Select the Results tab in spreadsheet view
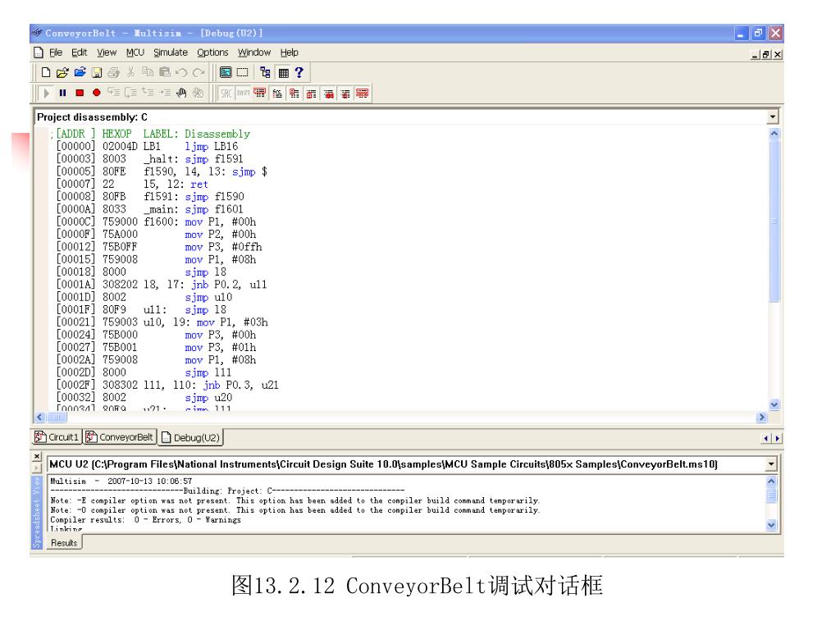This screenshot has height=630, width=840. point(64,543)
